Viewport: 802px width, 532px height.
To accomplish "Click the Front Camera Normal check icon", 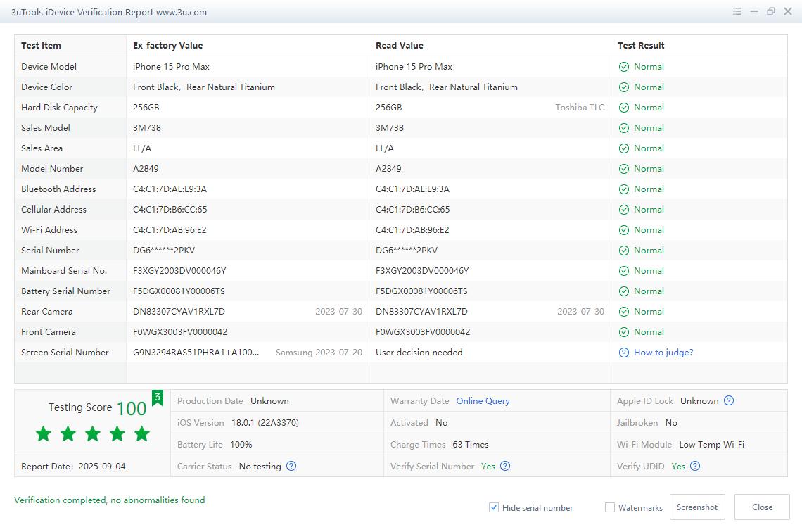I will coord(624,332).
